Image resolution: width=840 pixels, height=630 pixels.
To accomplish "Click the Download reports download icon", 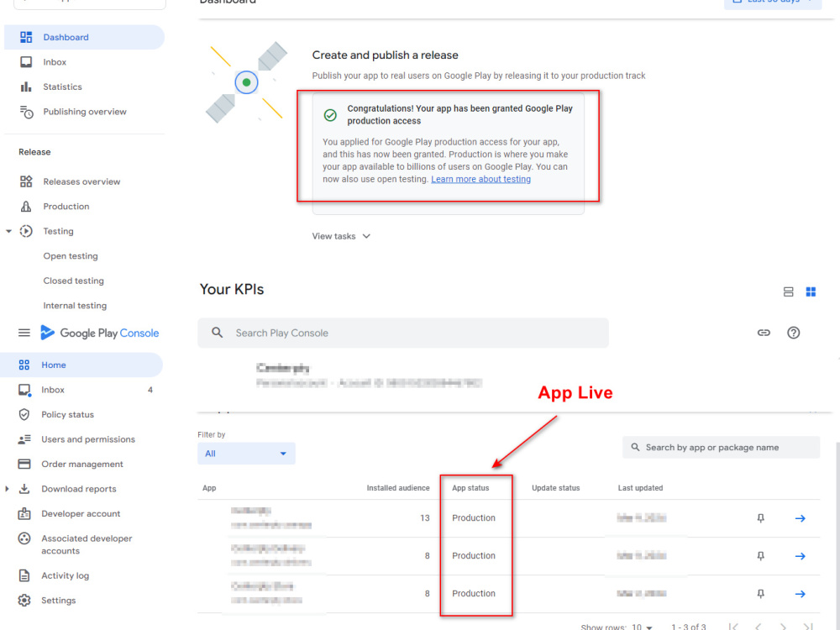I will pos(24,489).
